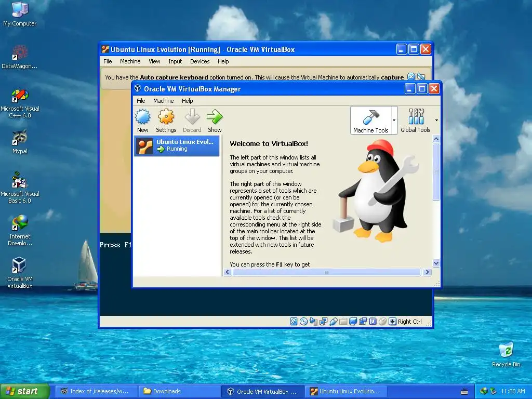This screenshot has height=399, width=532.
Task: Open the File menu in VirtualBox Manager
Action: 141,101
